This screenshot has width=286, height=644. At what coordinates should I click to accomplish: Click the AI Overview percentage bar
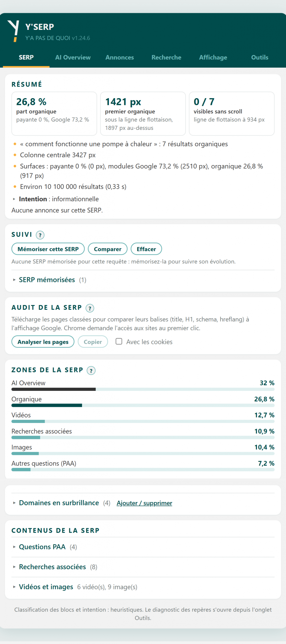tap(143, 389)
